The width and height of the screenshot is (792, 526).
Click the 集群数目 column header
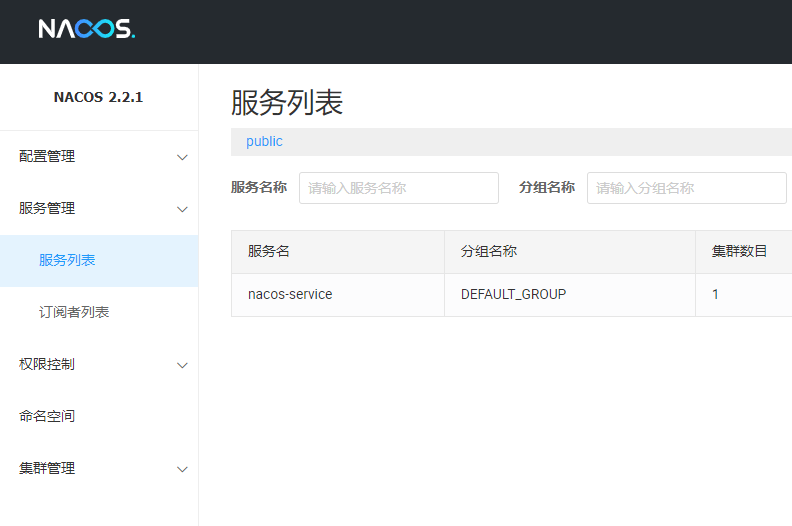pos(739,252)
